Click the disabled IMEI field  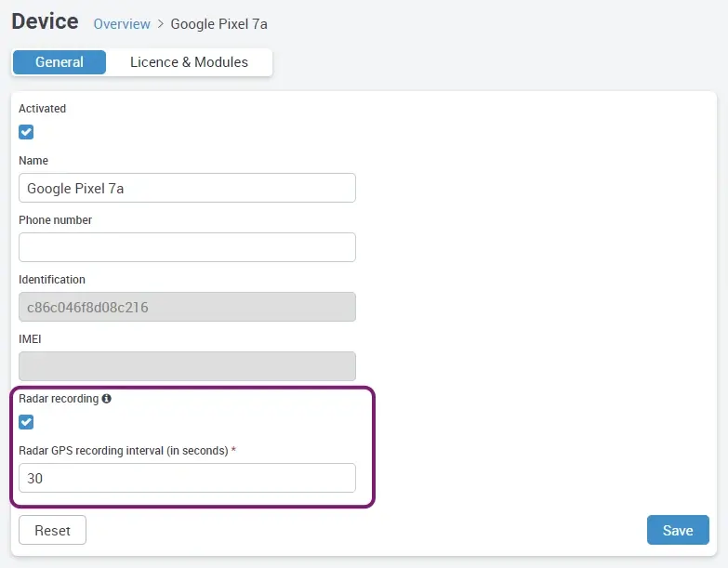pos(187,366)
